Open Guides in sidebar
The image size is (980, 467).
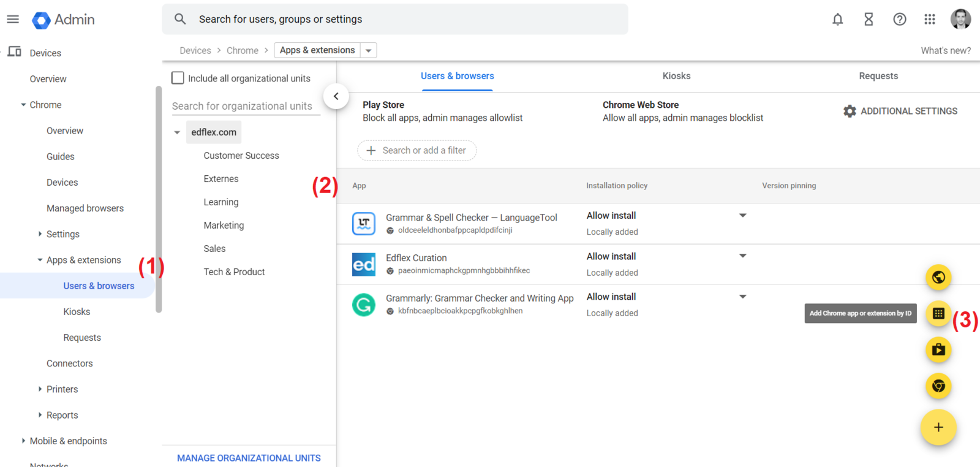click(x=61, y=156)
